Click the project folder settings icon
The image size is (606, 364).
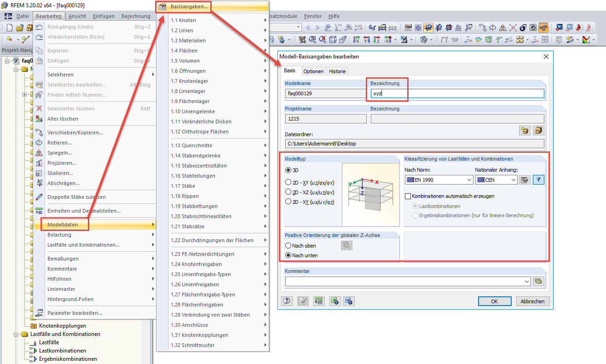[538, 131]
